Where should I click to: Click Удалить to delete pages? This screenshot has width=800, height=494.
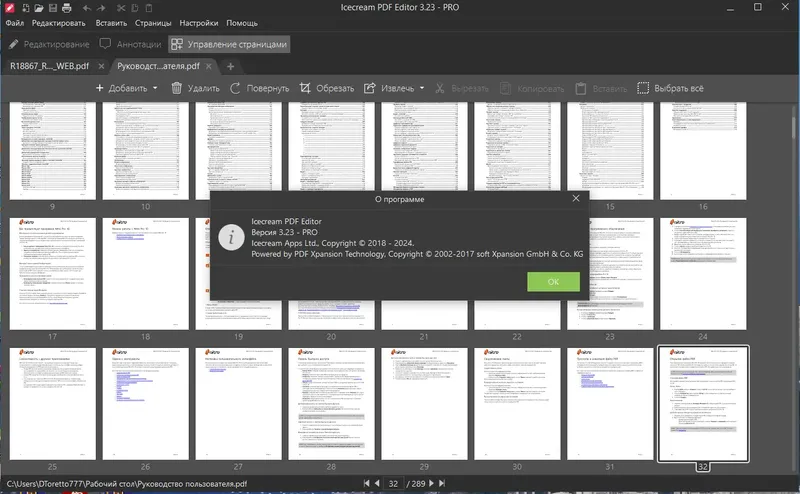[196, 88]
